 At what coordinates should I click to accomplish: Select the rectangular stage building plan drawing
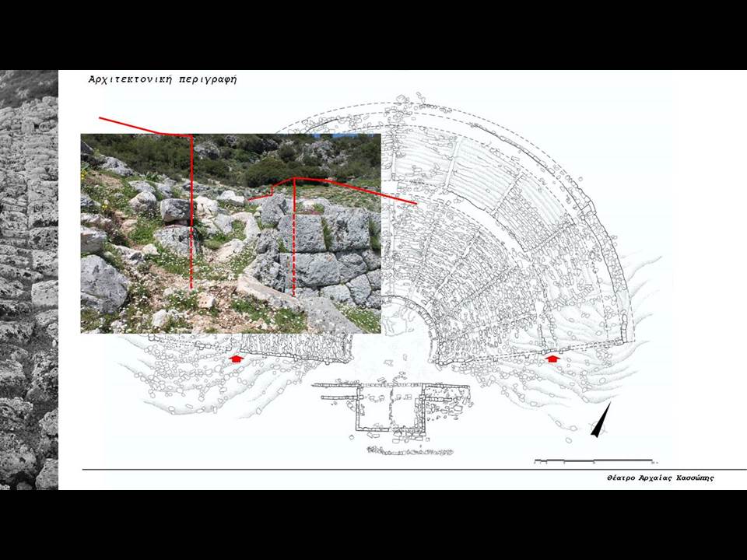[391, 408]
